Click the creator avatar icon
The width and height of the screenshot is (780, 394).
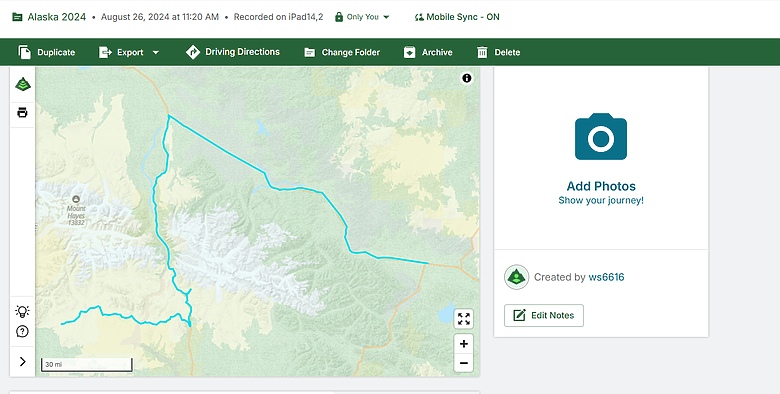[516, 277]
